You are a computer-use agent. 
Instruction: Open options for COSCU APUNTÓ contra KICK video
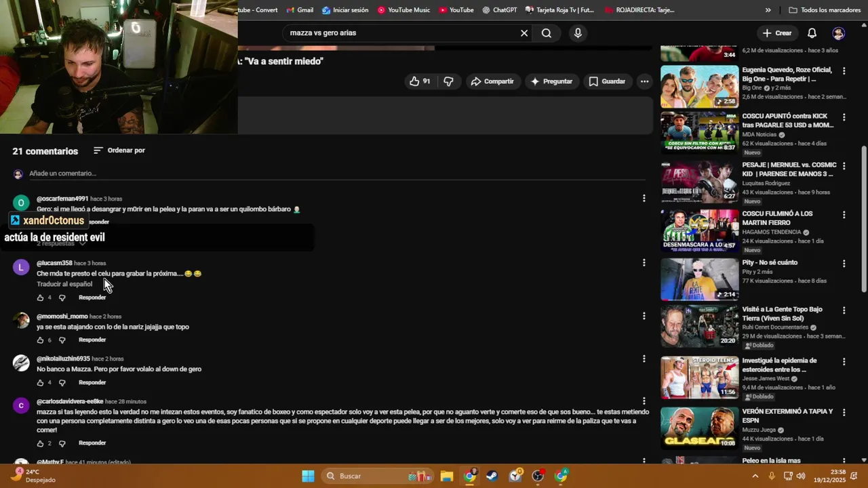click(x=844, y=117)
